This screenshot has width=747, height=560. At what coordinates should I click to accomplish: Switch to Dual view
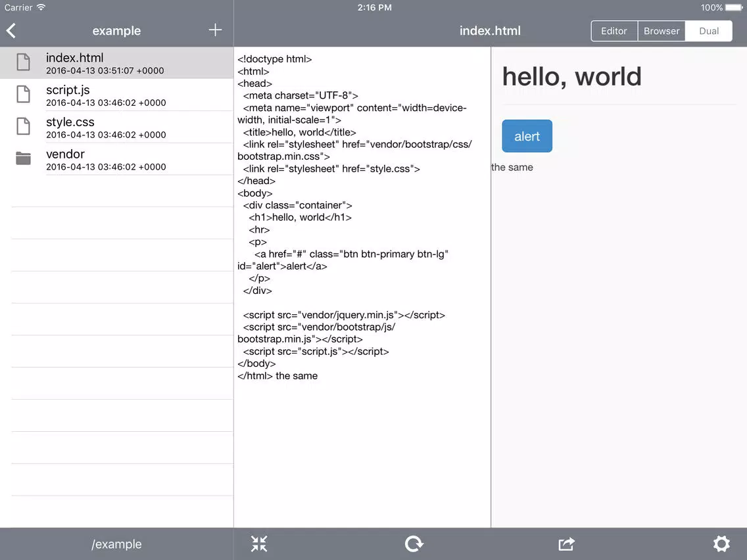tap(708, 31)
